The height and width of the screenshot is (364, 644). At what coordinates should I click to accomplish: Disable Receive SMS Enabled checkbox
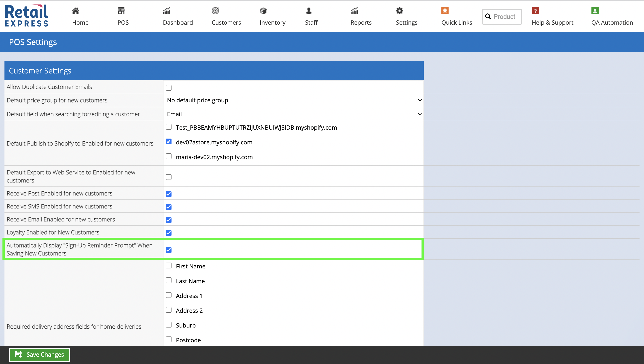[x=169, y=207]
